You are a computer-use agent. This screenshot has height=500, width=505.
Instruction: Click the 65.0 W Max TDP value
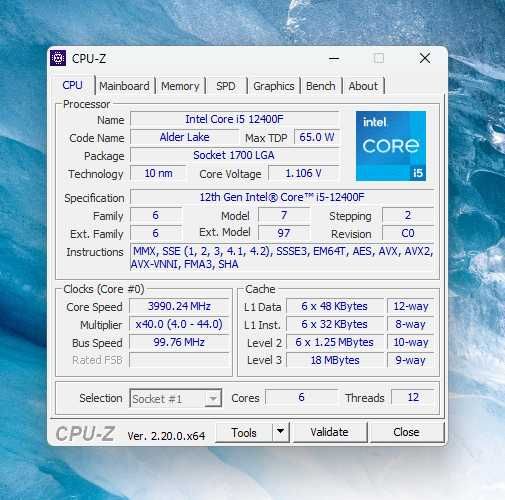point(317,137)
